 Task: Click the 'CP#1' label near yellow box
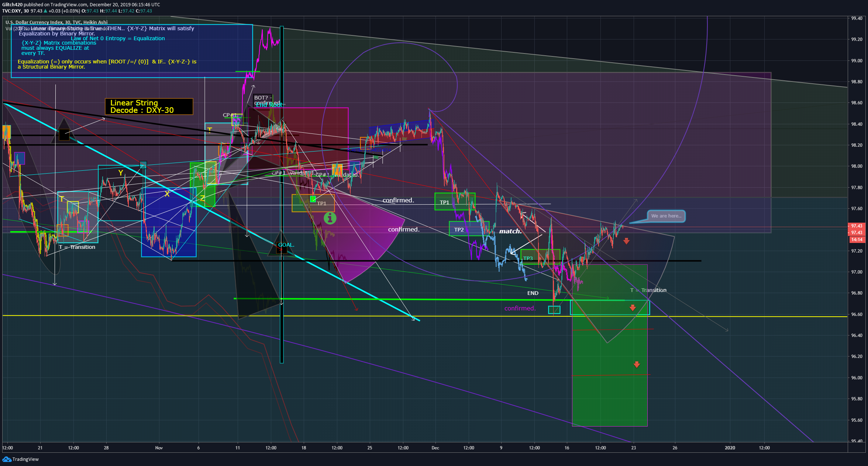[230, 115]
